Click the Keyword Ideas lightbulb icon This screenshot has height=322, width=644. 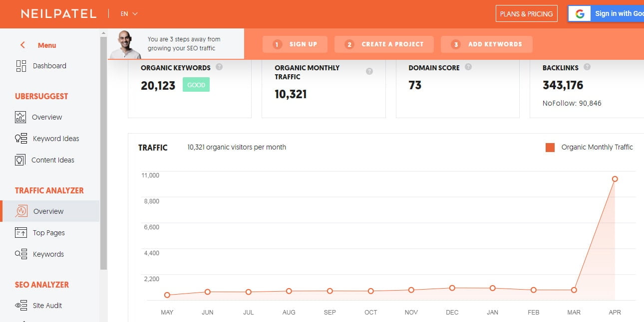tap(21, 139)
